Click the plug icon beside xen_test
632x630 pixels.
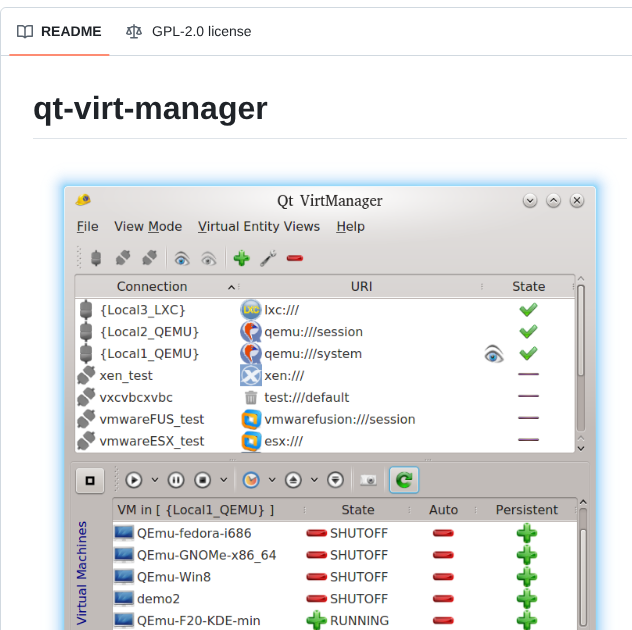[86, 375]
